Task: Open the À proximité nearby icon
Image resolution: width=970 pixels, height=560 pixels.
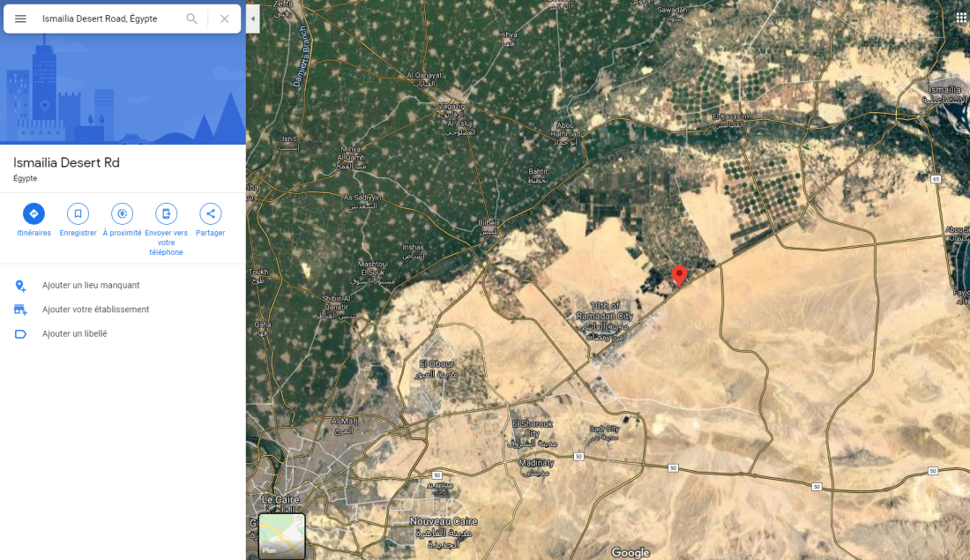Action: click(x=122, y=213)
